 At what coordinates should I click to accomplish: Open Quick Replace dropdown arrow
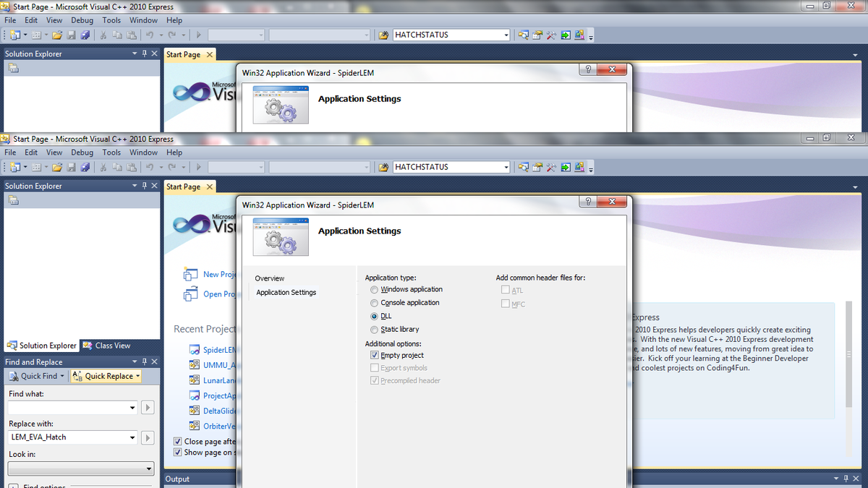tap(137, 376)
